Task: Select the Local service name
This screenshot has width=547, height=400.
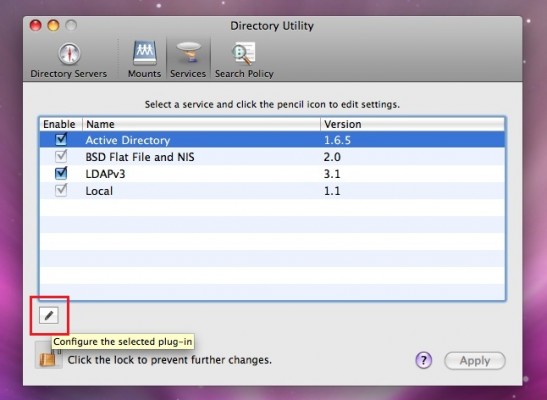Action: click(x=99, y=191)
